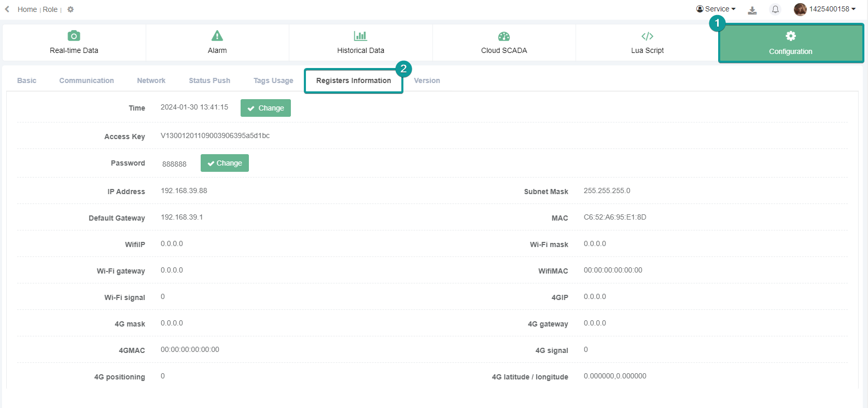Click the Configuration label text

[791, 51]
